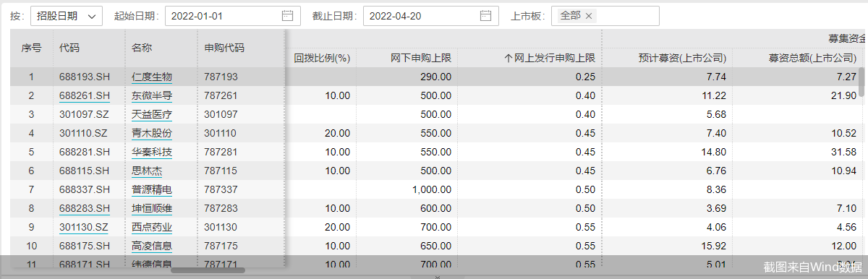Click the bottom collapse chevron icon
Image resolution: width=868 pixels, height=279 pixels.
click(x=437, y=276)
